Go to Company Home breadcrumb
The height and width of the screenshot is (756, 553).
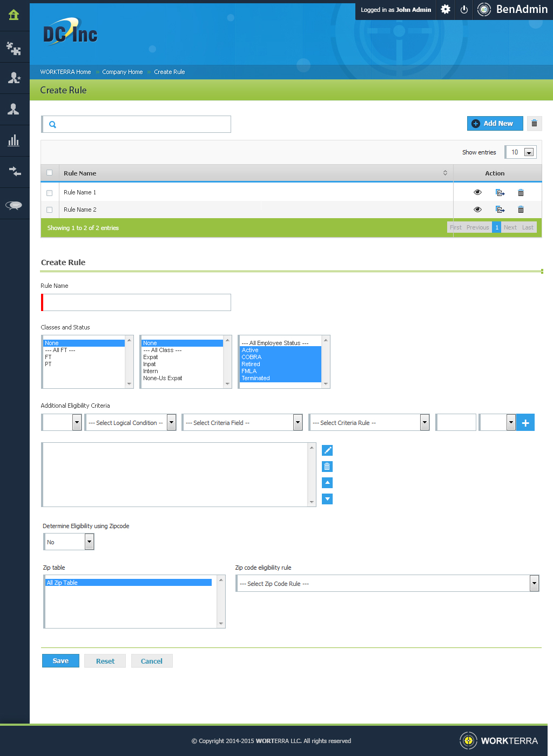[123, 72]
